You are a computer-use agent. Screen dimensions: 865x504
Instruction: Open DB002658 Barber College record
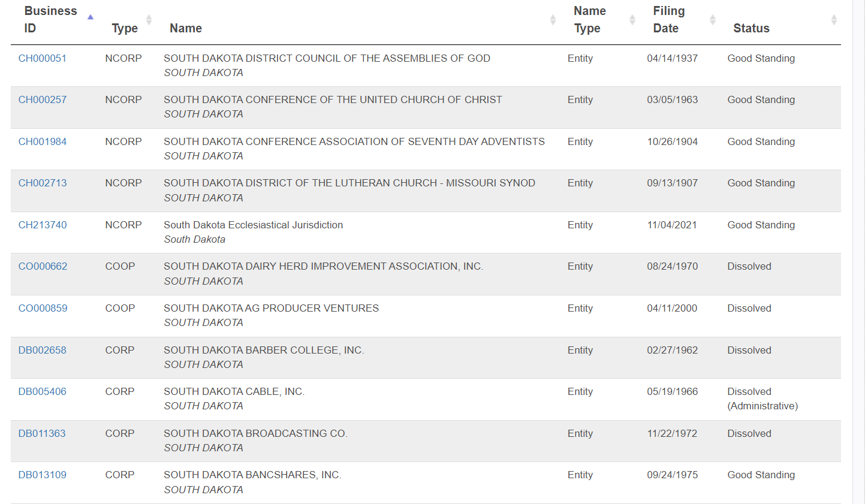pyautogui.click(x=43, y=350)
